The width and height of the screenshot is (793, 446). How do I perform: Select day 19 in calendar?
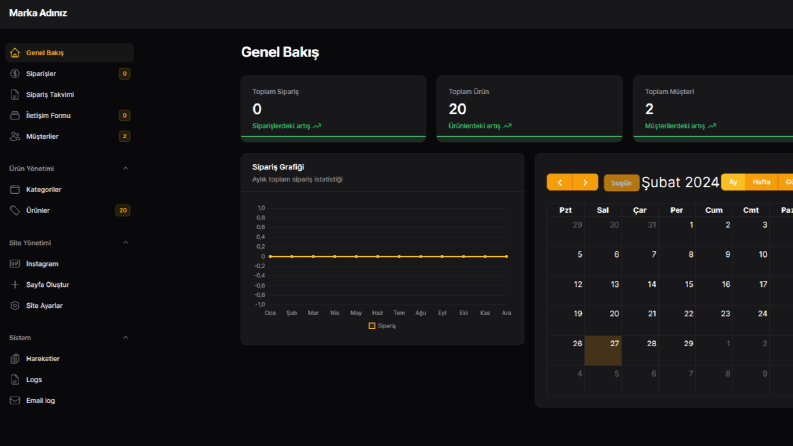click(566, 321)
